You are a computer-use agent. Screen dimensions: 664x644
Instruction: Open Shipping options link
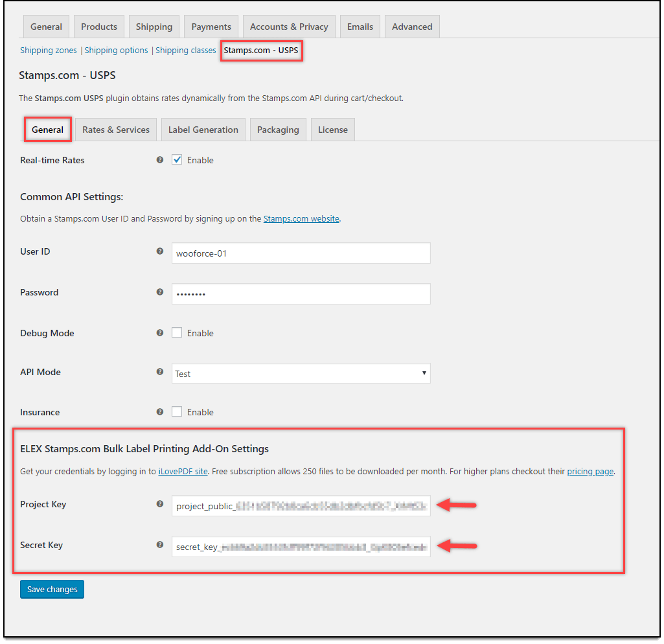click(x=117, y=51)
